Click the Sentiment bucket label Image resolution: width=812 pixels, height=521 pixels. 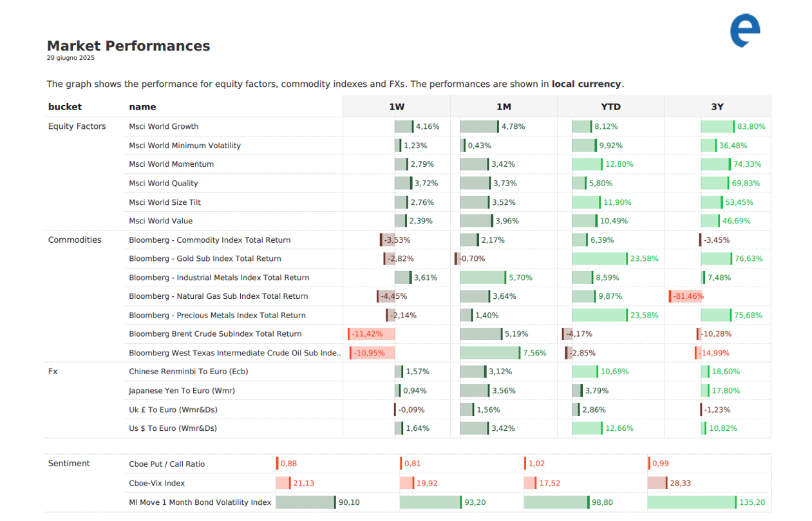point(69,464)
